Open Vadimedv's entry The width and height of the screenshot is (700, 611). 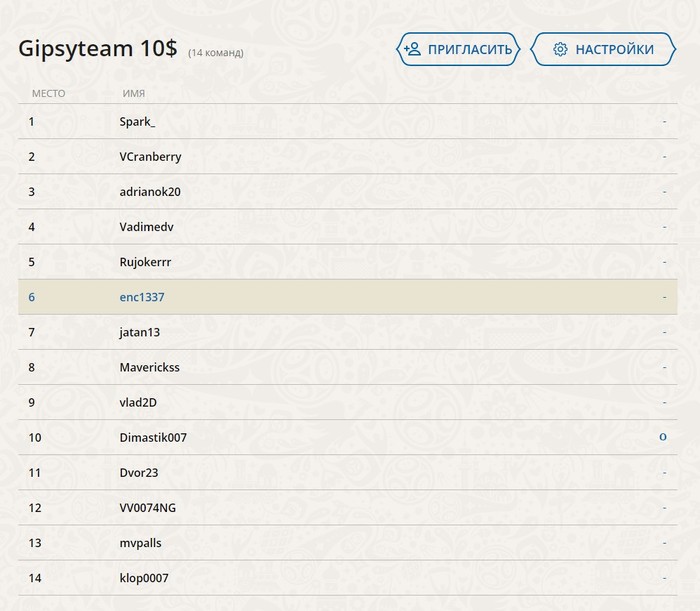(x=348, y=227)
